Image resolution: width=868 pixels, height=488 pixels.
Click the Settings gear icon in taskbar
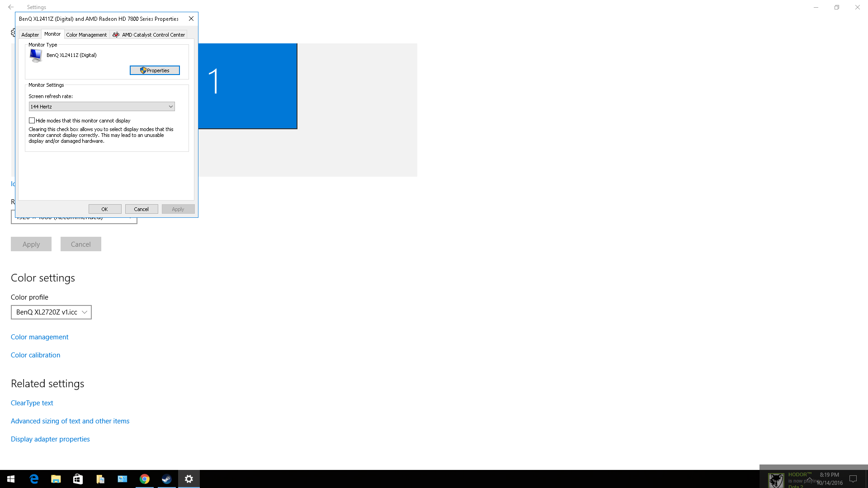189,479
